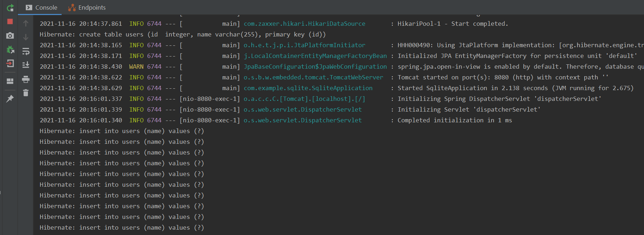
Task: Stop the running process
Action: pos(10,22)
